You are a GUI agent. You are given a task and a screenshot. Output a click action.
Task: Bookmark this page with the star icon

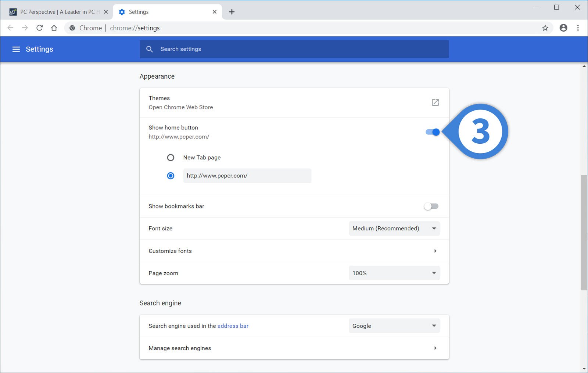click(545, 28)
